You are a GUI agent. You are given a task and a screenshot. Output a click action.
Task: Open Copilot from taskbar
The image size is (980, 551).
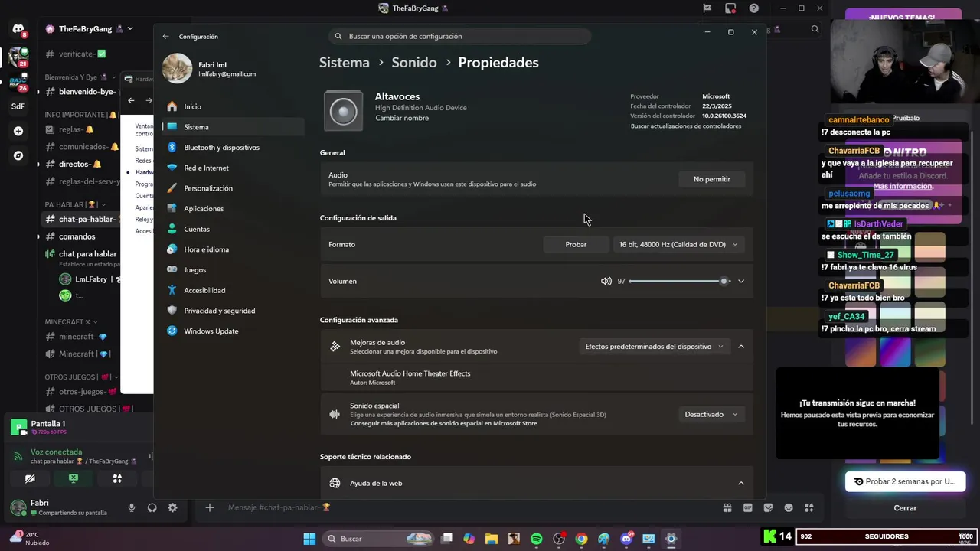469,539
